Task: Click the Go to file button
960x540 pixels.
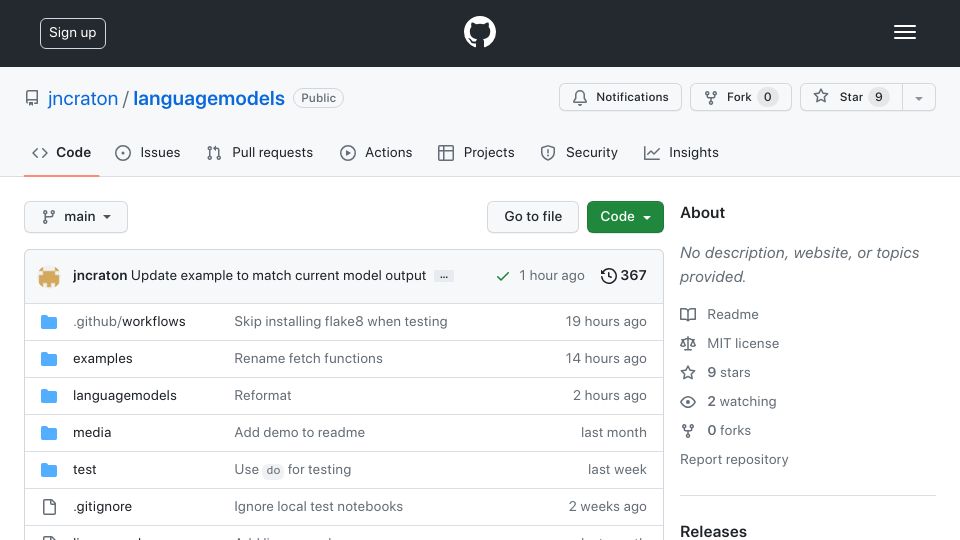Action: coord(533,217)
